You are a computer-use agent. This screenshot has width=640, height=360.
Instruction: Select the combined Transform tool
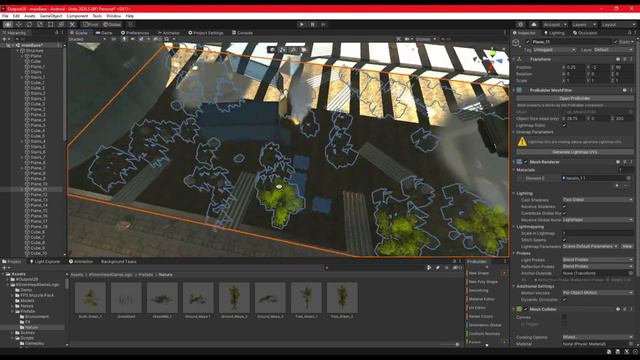tap(61, 24)
